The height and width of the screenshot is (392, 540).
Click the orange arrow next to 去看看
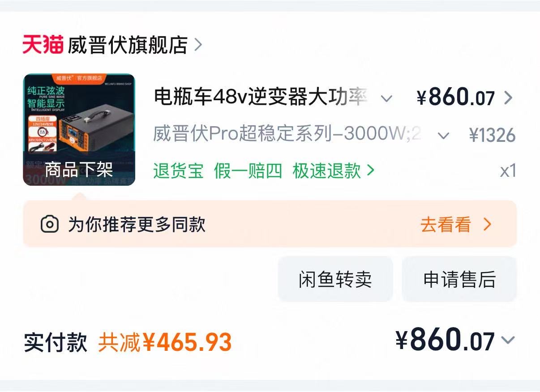[x=488, y=224]
